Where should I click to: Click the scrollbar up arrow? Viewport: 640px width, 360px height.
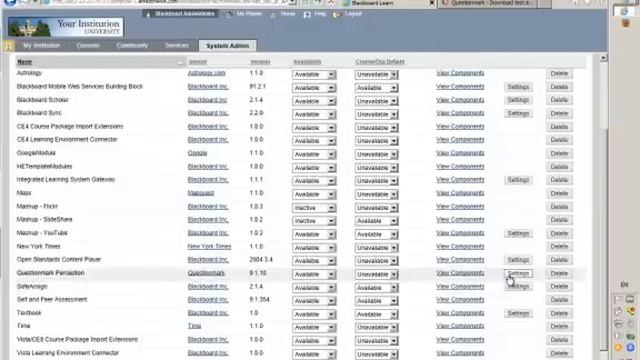click(x=603, y=58)
